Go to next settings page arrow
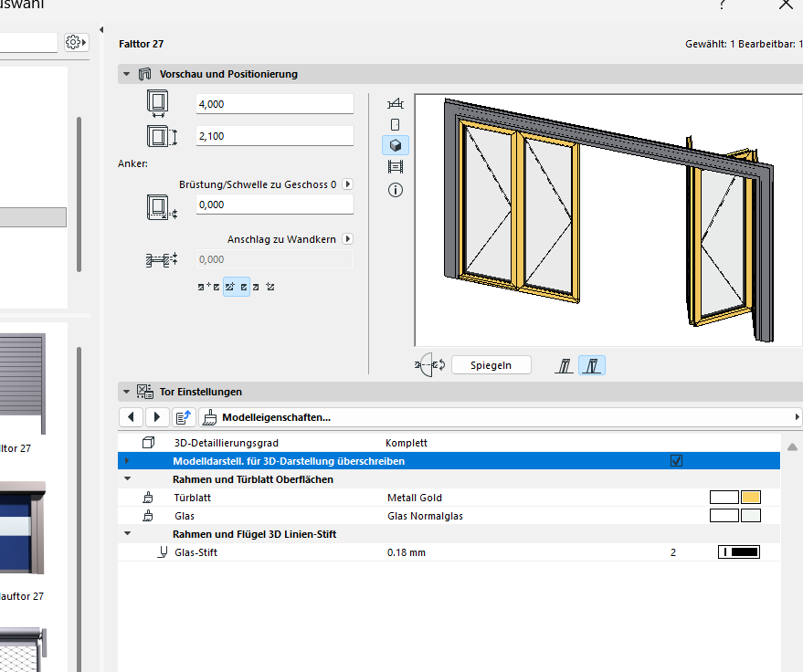 click(157, 417)
